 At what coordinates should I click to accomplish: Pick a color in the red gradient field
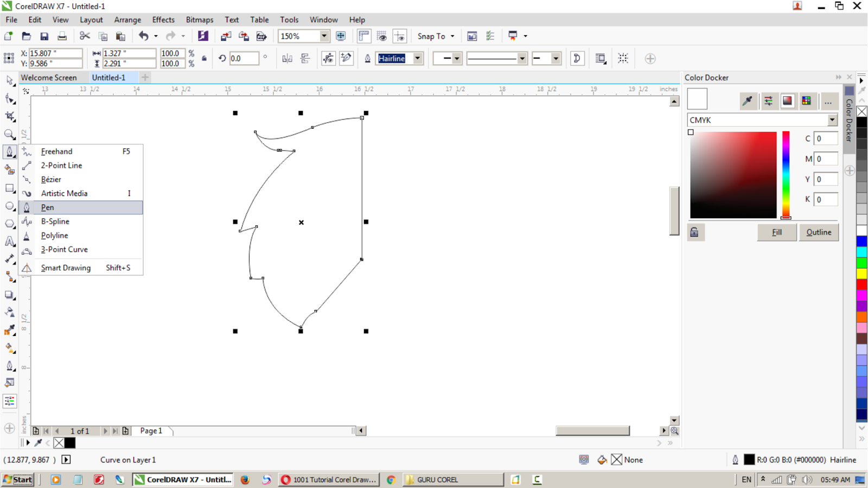[x=733, y=175]
